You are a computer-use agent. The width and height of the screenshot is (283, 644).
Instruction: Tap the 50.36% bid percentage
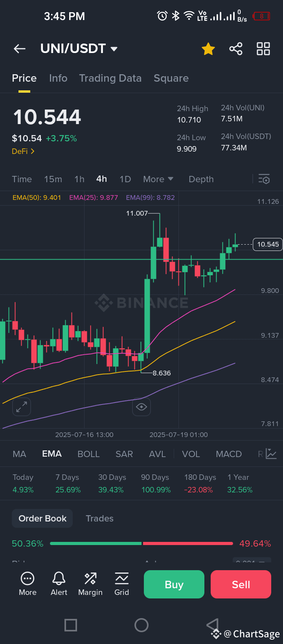coord(28,543)
